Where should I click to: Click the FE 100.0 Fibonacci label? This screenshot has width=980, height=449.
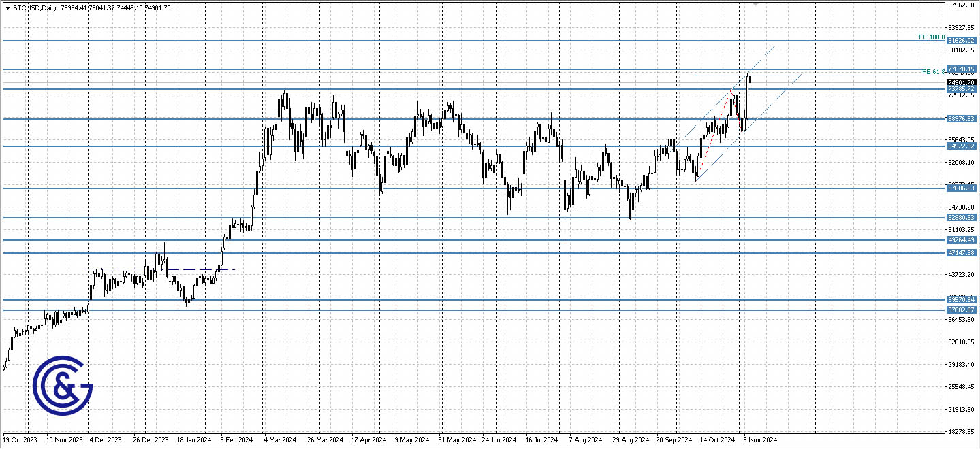point(931,37)
